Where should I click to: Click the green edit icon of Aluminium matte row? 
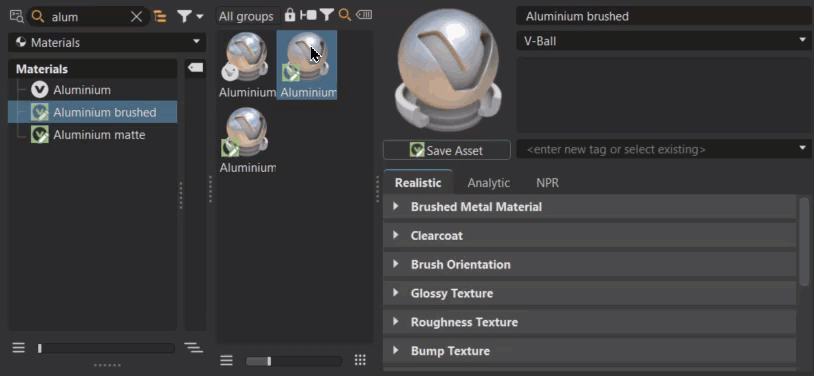coord(39,135)
